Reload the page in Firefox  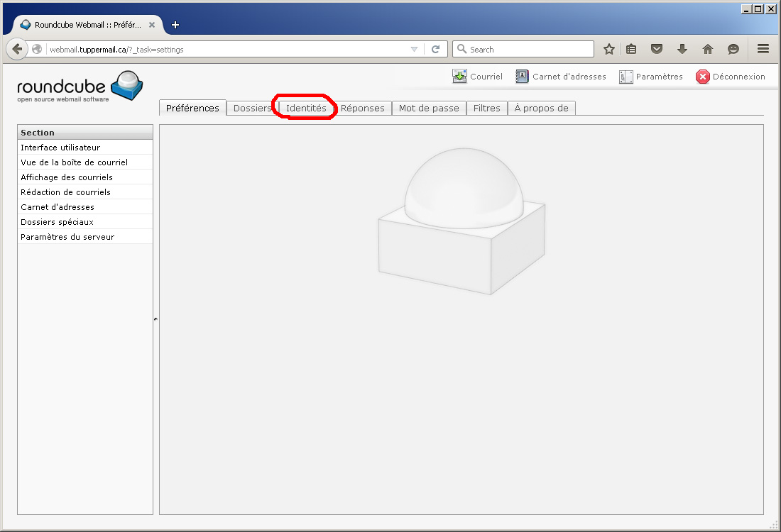click(x=436, y=50)
